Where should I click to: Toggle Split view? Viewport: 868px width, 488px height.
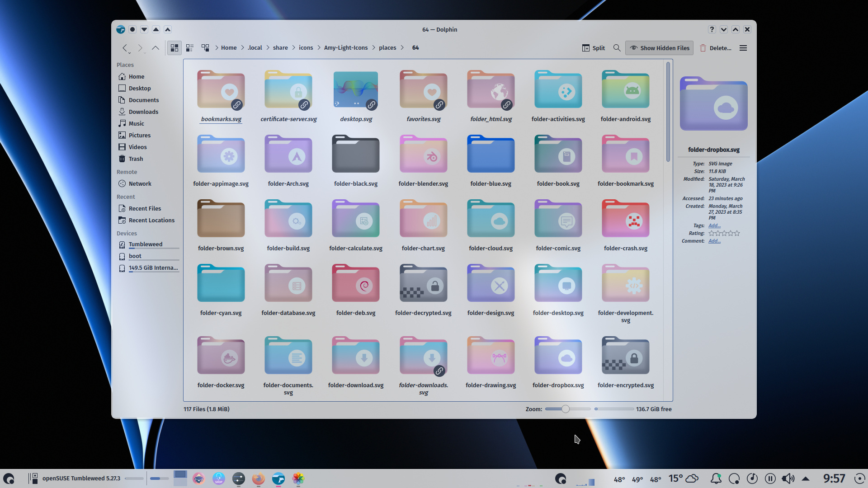click(593, 48)
